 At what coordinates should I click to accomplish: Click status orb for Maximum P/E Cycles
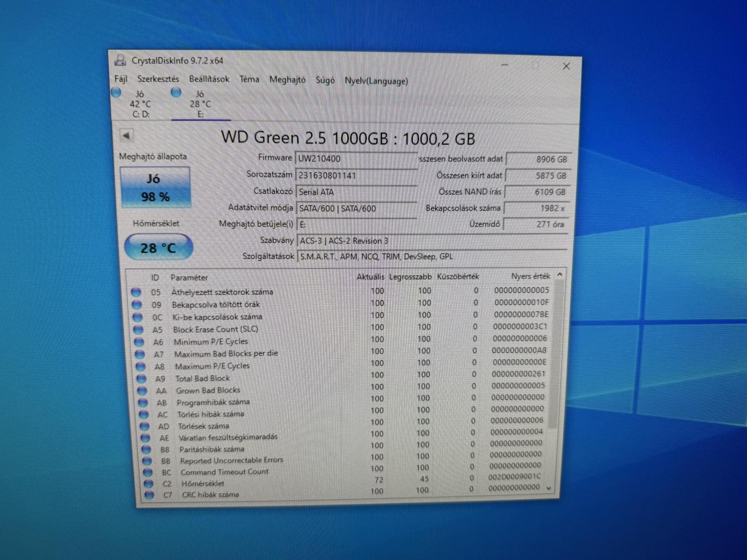[141, 367]
